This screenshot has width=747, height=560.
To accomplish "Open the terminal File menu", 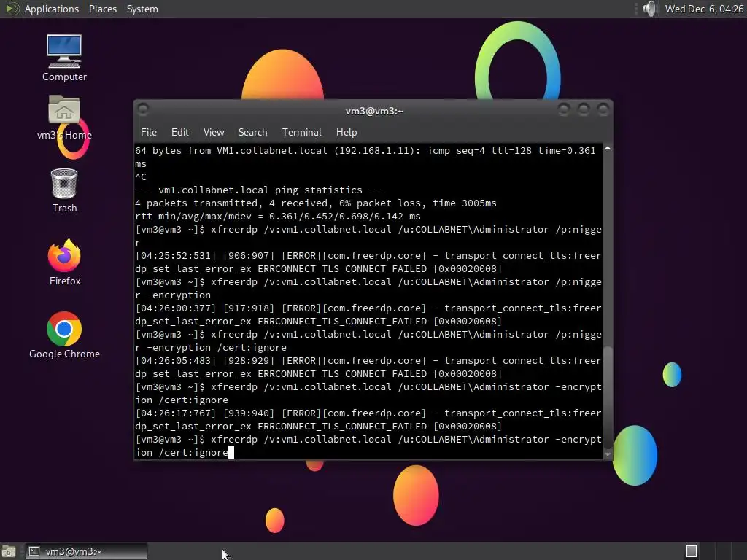I will pos(148,133).
